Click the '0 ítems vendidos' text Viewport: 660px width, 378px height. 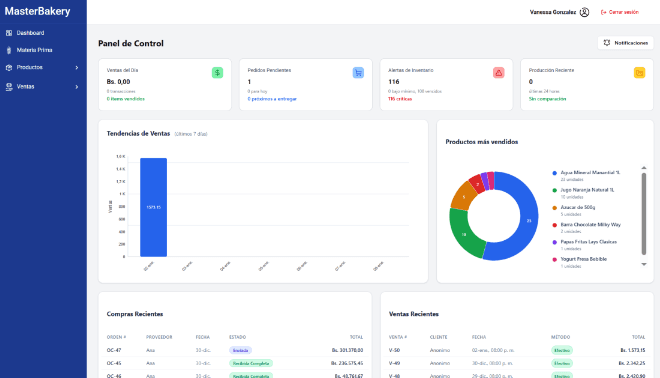tap(125, 99)
